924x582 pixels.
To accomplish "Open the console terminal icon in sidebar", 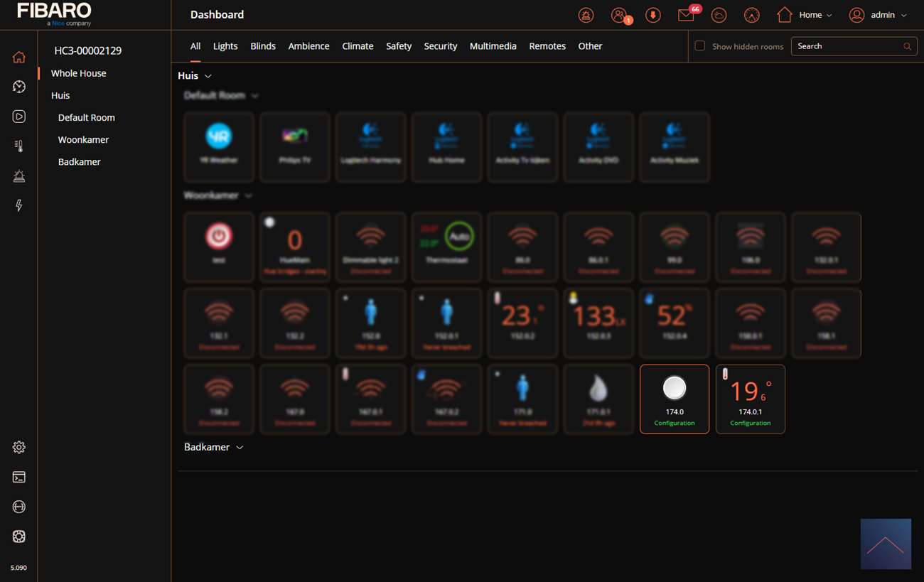I will click(19, 478).
